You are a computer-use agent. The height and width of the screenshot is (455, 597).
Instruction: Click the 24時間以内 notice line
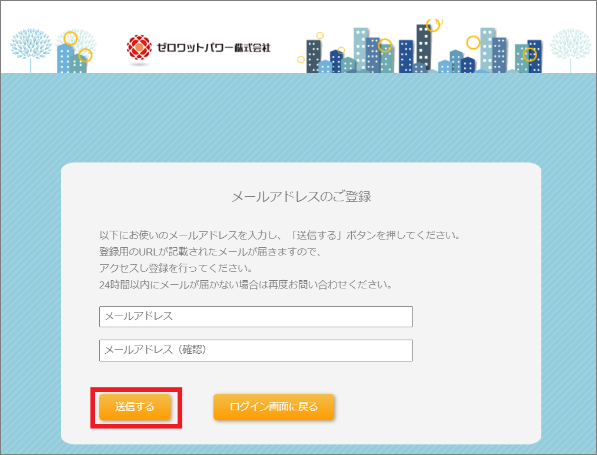tap(246, 285)
